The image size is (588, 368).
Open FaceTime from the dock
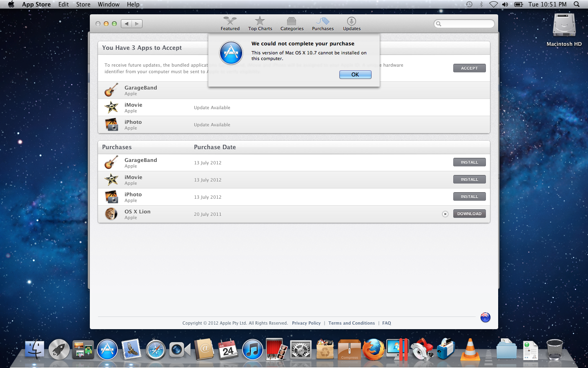click(180, 350)
